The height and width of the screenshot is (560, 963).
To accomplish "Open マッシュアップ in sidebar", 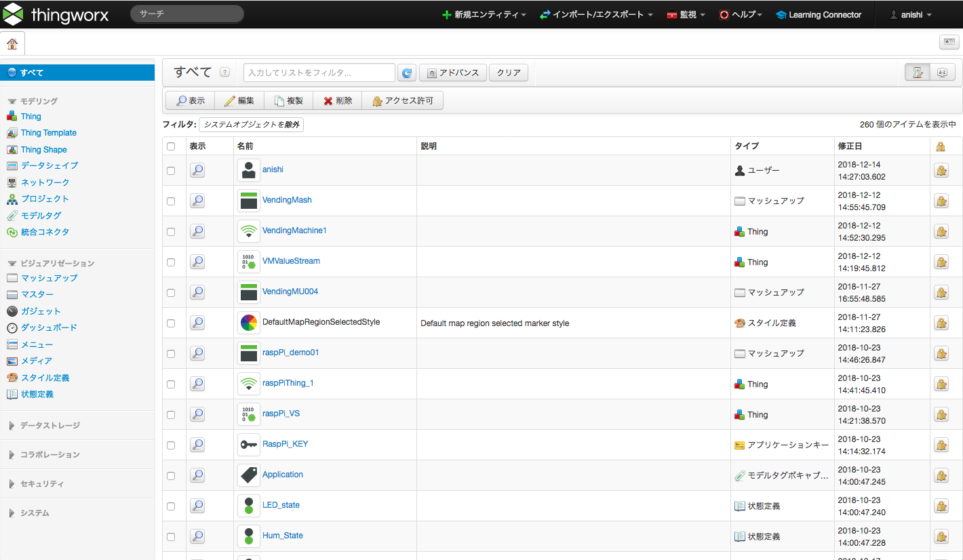I will pos(49,278).
